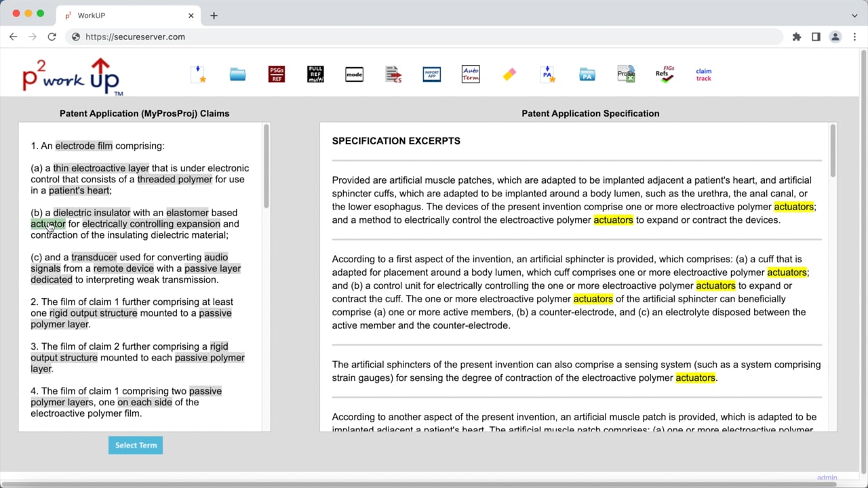
Task: Open the browser extensions puzzle icon
Action: [x=797, y=37]
